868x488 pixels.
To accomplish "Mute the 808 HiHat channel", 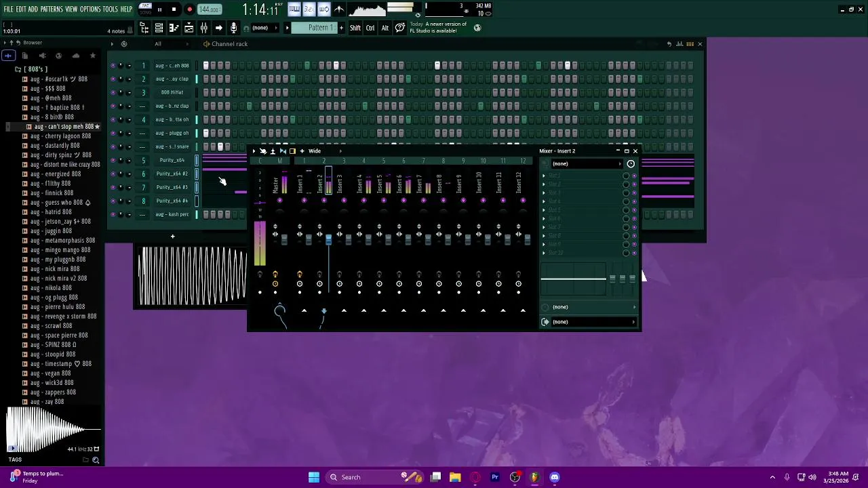I will pyautogui.click(x=113, y=93).
